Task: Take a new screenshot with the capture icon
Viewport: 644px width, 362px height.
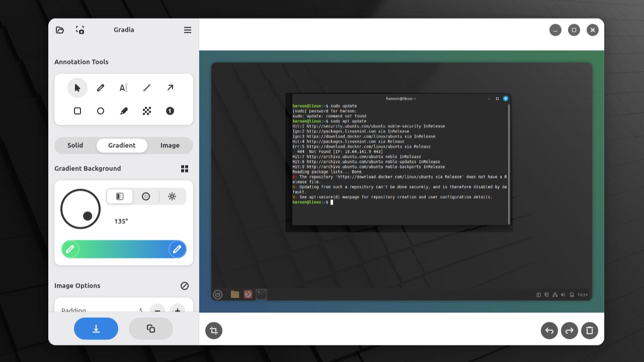Action: click(79, 30)
